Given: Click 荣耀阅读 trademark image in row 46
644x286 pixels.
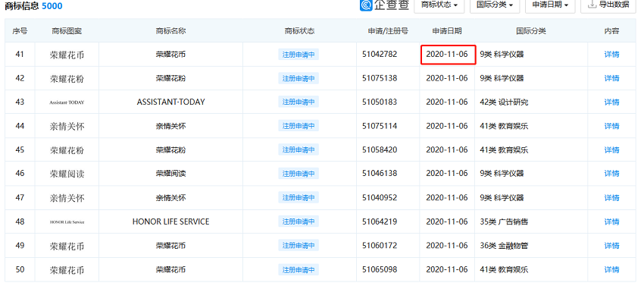Looking at the screenshot, I should [x=67, y=174].
